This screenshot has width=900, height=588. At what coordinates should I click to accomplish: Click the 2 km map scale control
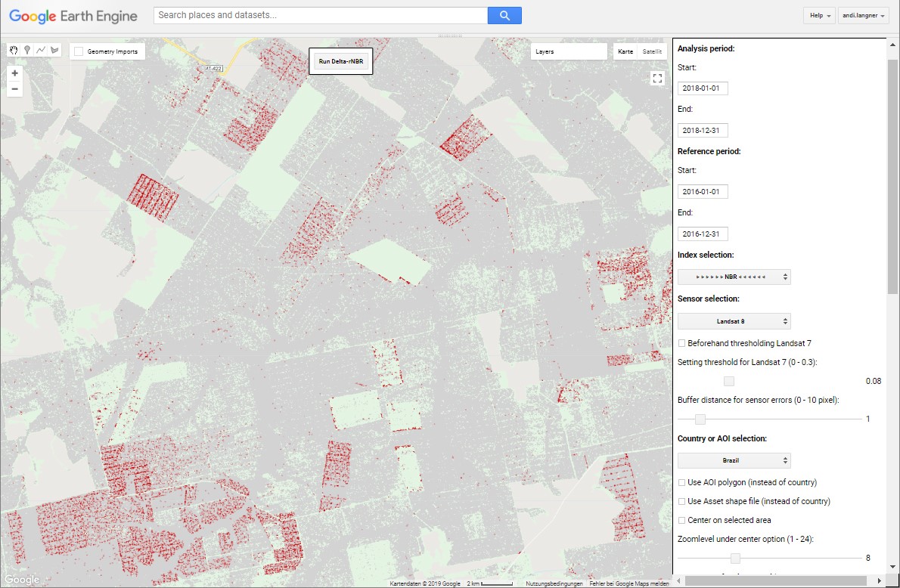pos(489,583)
